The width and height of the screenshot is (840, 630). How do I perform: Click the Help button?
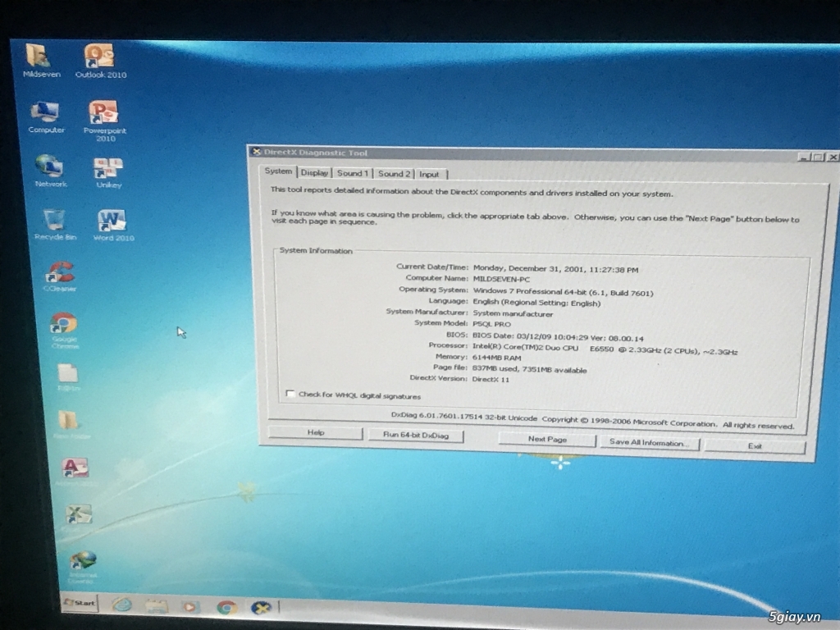[x=316, y=432]
